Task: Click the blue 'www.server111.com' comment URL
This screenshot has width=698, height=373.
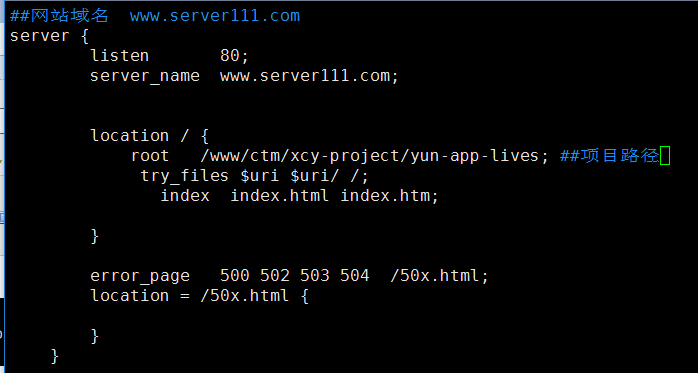Action: point(215,16)
